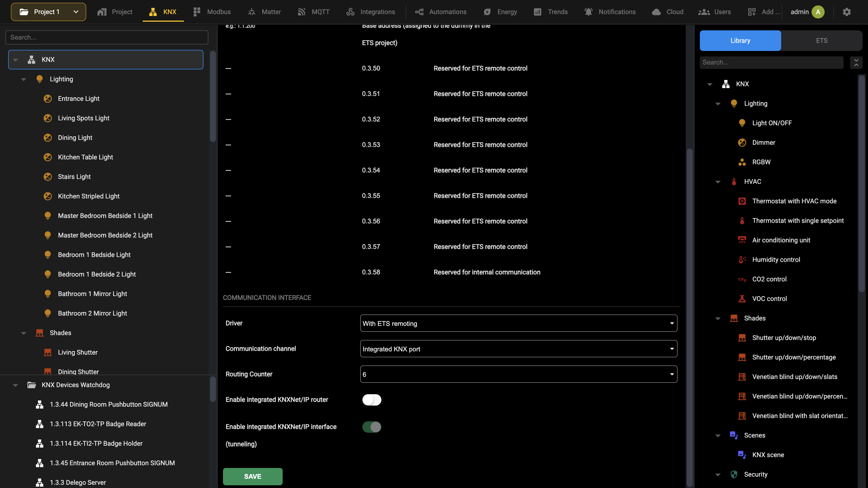868x488 pixels.
Task: Collapse the HVAC group in Library
Action: (x=718, y=182)
